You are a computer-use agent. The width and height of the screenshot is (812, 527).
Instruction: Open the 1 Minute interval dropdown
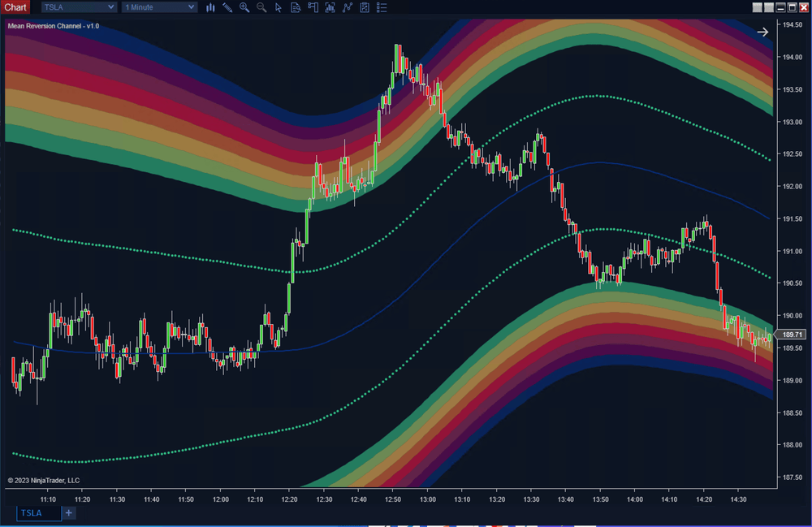tap(158, 6)
